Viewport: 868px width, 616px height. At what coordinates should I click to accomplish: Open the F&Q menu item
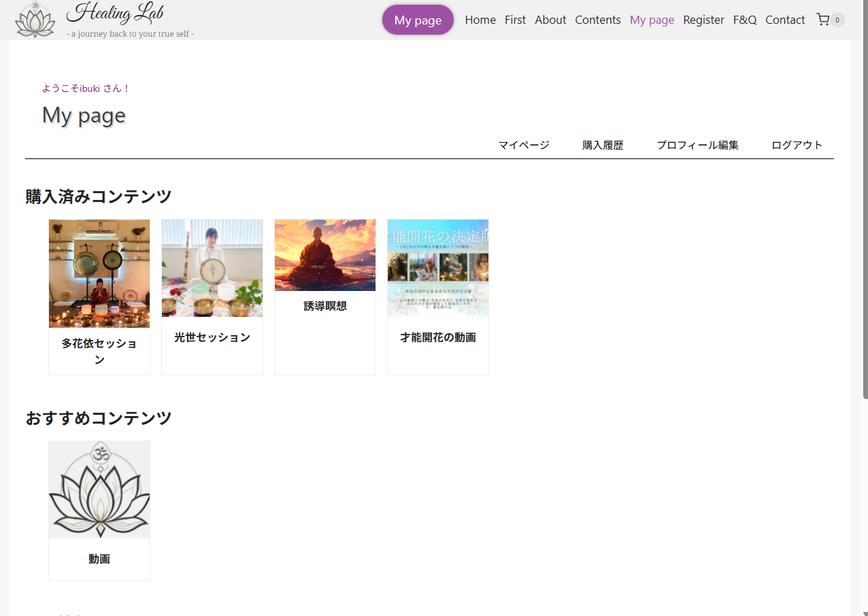[x=745, y=20]
